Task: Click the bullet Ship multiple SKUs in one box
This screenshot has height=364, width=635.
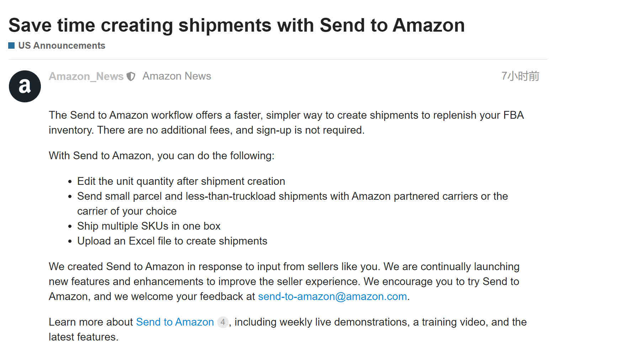Action: coord(149,226)
